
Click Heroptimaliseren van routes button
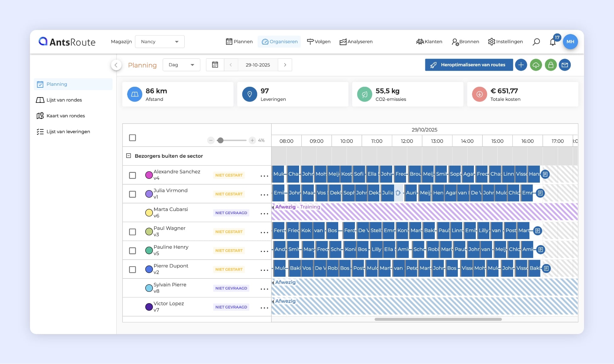coord(469,65)
